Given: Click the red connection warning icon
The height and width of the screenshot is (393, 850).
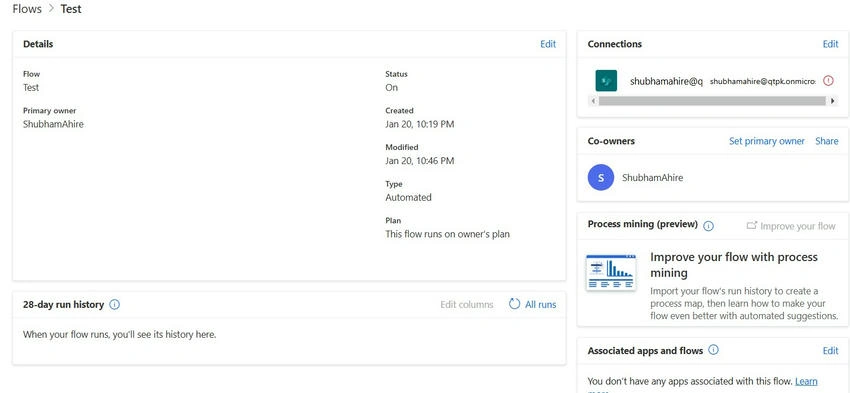Looking at the screenshot, I should click(x=828, y=80).
